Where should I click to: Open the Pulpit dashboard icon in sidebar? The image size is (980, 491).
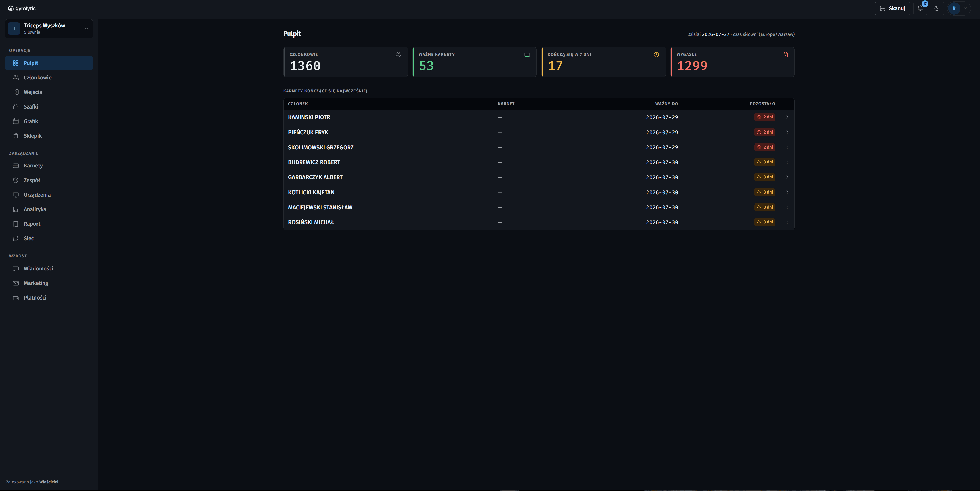pos(16,63)
